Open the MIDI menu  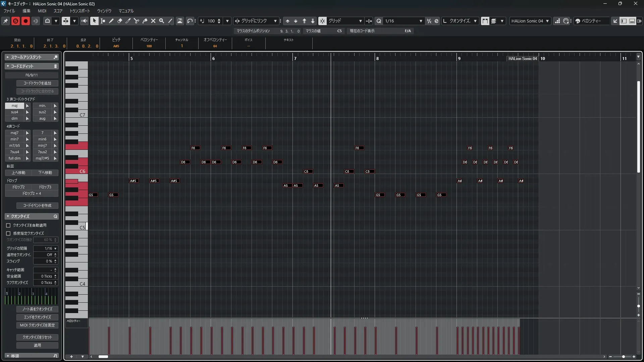tap(42, 11)
